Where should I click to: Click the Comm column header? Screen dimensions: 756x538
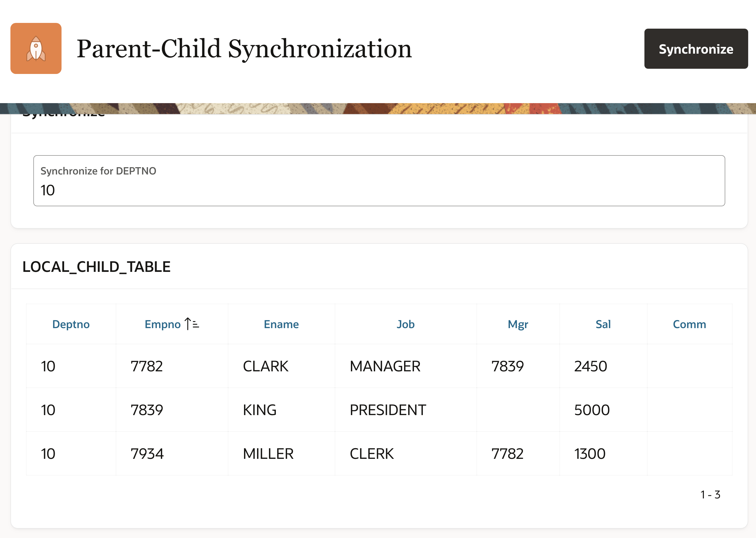pyautogui.click(x=689, y=324)
